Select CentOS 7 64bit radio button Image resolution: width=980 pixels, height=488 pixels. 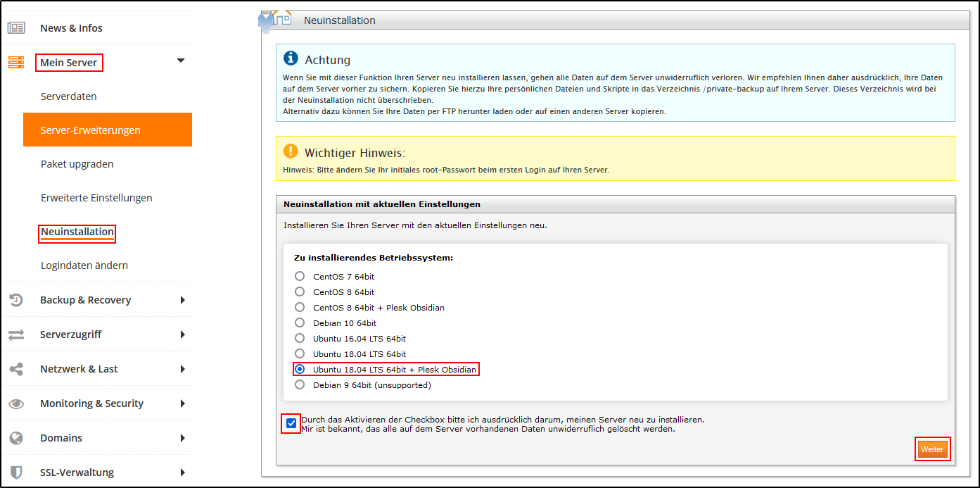coord(300,276)
